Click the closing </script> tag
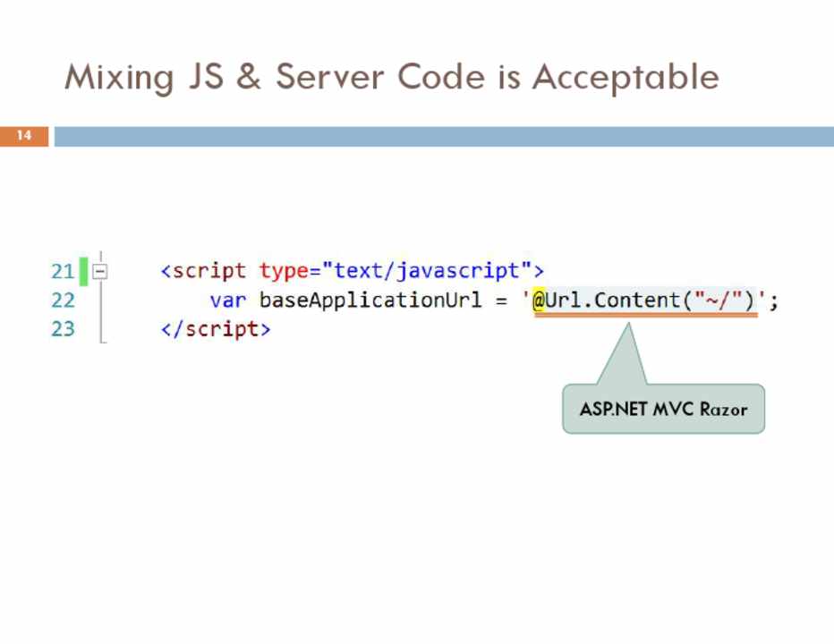The image size is (834, 644). tap(216, 328)
